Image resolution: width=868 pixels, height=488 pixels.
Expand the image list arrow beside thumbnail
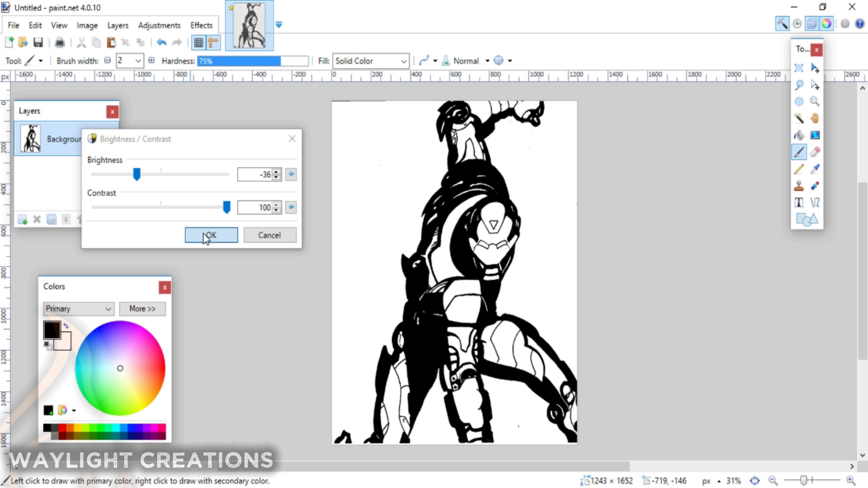[278, 25]
